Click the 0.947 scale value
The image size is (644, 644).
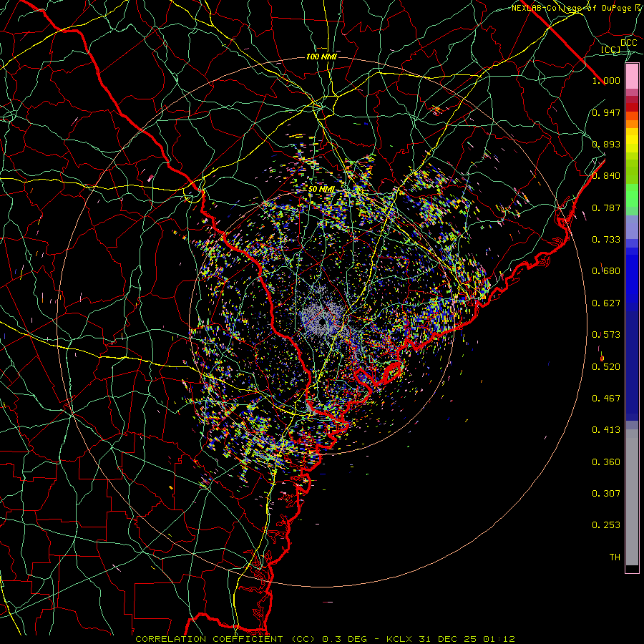point(606,112)
